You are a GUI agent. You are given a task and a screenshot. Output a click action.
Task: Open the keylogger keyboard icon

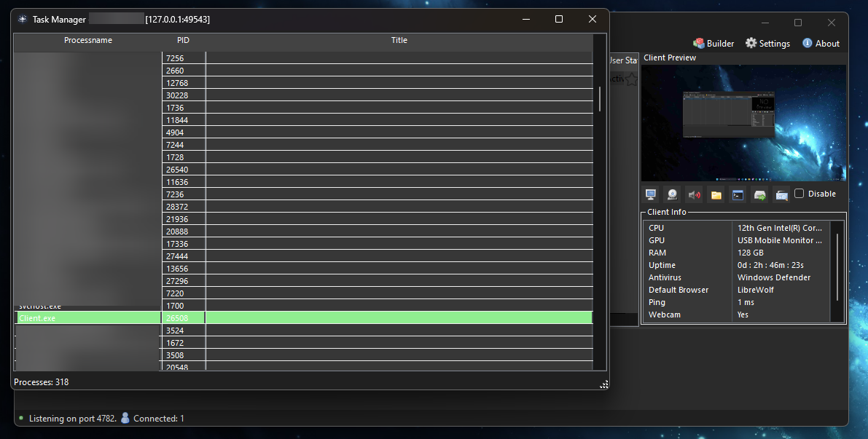781,194
